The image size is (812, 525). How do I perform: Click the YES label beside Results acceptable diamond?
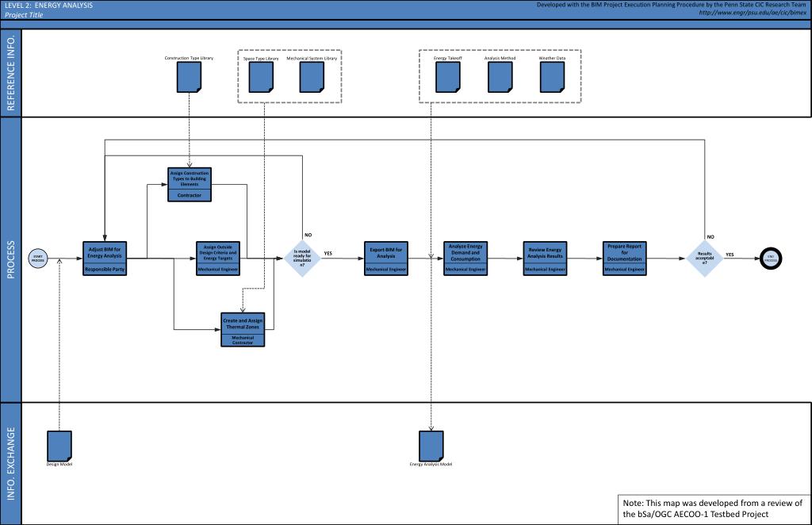pos(730,255)
